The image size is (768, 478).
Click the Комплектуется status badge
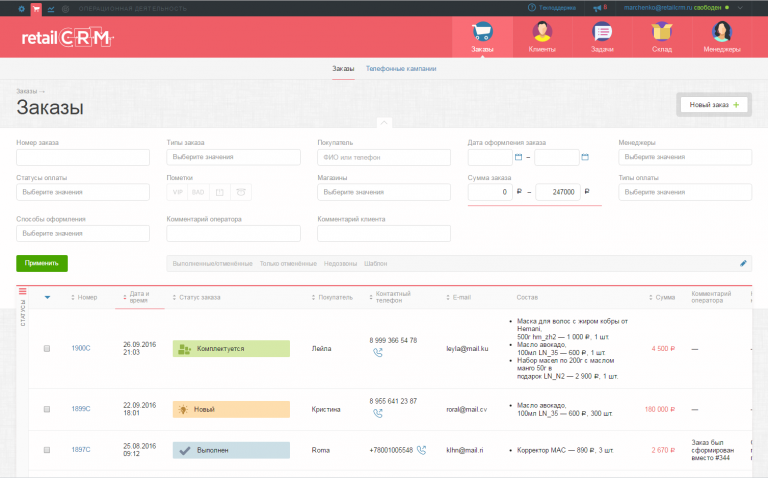[231, 349]
